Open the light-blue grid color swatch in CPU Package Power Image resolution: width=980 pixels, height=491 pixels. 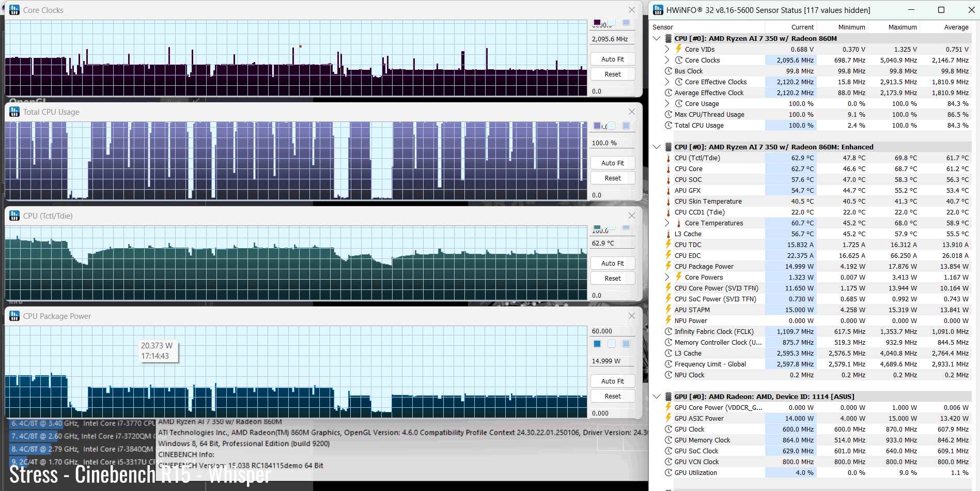tap(626, 344)
